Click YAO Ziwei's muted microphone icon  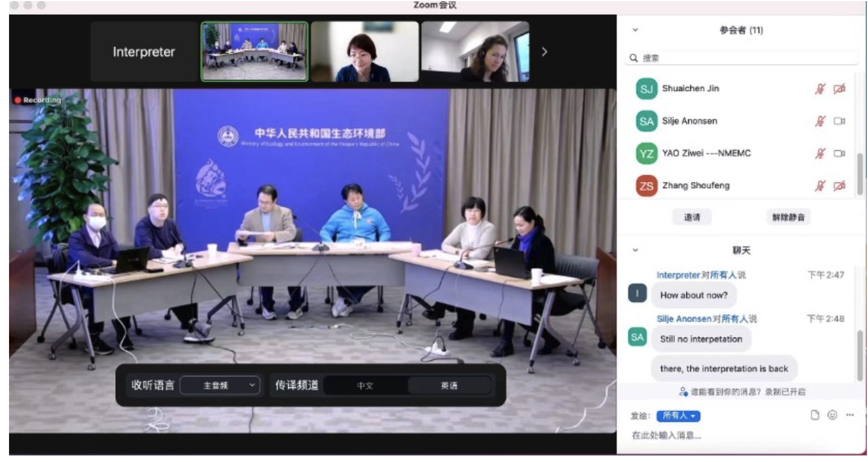click(820, 153)
